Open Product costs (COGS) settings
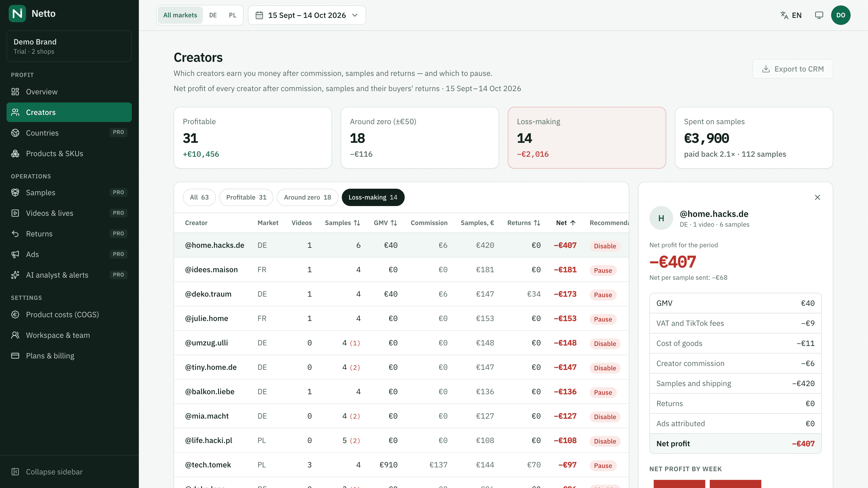The width and height of the screenshot is (868, 488). tap(69, 314)
